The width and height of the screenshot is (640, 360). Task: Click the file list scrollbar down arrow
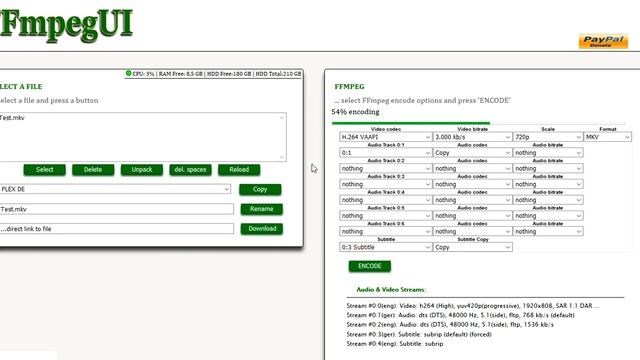[282, 157]
